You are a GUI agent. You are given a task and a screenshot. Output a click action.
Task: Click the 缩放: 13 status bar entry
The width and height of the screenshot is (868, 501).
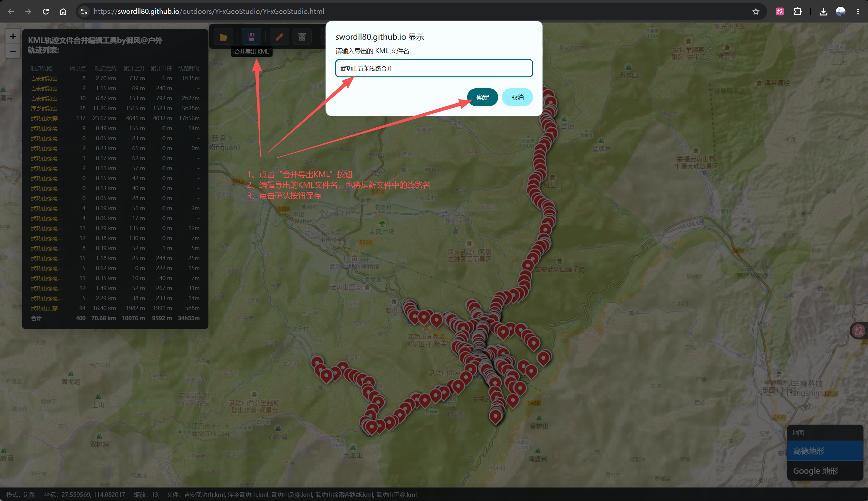point(146,495)
